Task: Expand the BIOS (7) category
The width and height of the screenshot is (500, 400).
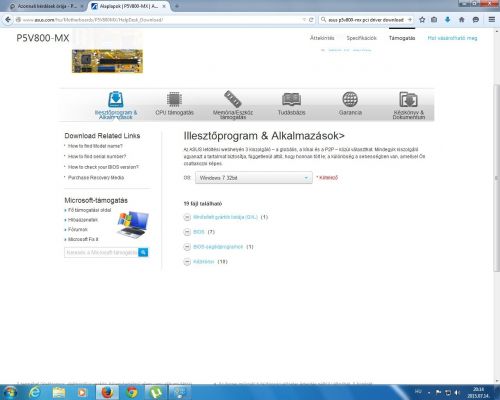Action: coord(187,232)
